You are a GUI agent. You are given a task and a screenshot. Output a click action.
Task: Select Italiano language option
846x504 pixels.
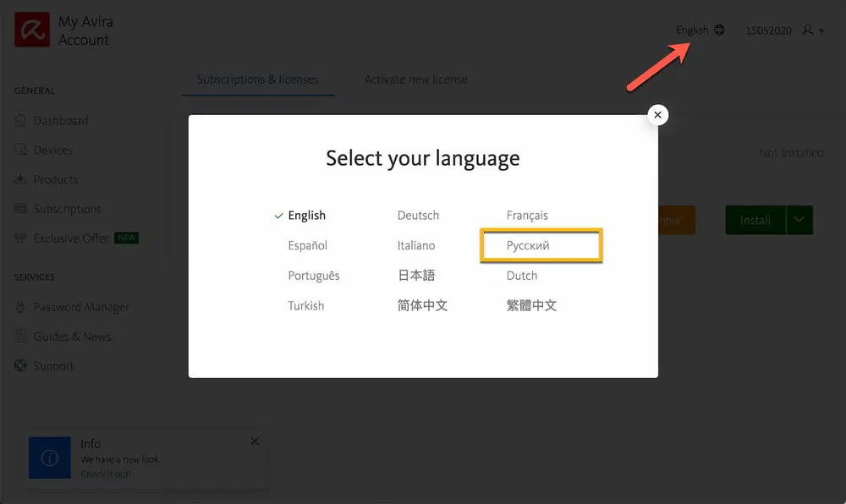coord(416,246)
